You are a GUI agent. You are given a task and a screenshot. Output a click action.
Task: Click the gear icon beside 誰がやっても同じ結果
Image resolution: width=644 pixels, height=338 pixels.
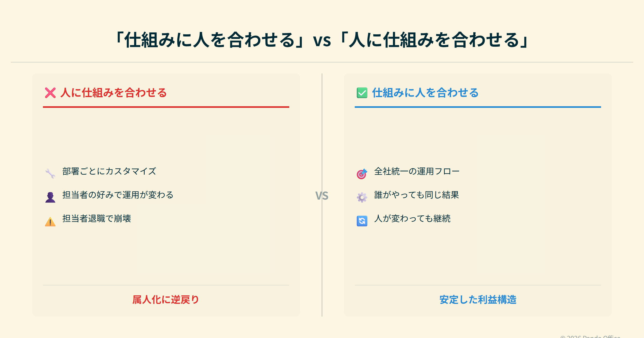point(362,197)
